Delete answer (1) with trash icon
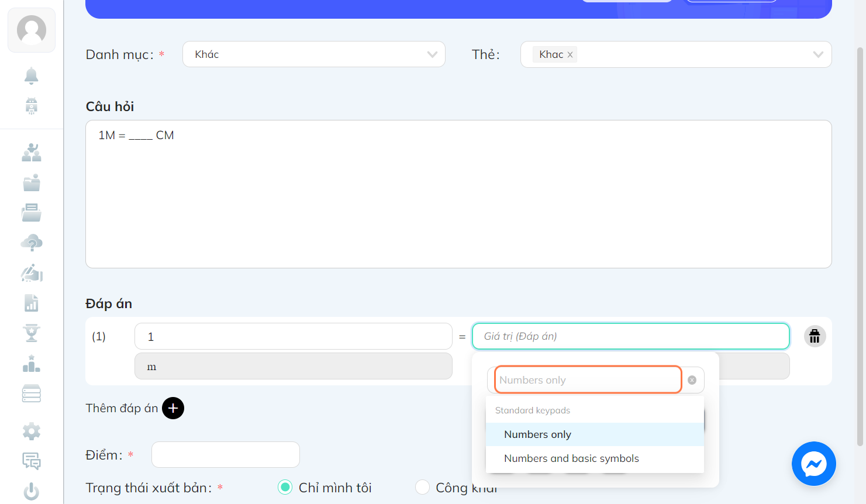 coord(815,336)
